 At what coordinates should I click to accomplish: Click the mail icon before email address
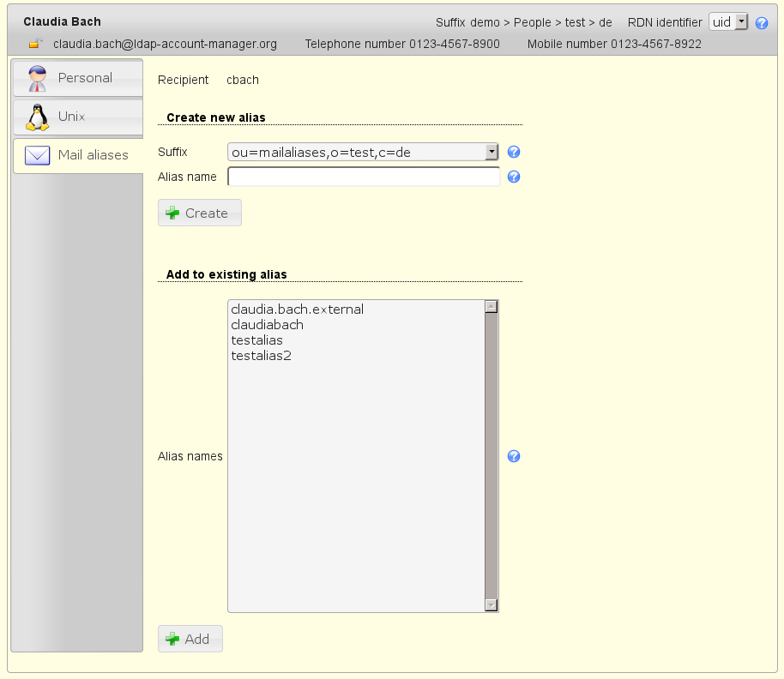[x=36, y=44]
